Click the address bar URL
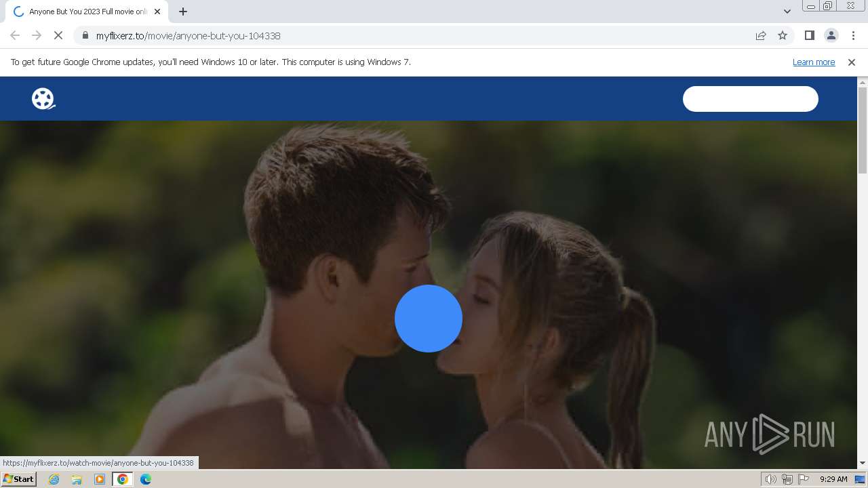Viewport: 868px width, 488px height. pos(188,36)
